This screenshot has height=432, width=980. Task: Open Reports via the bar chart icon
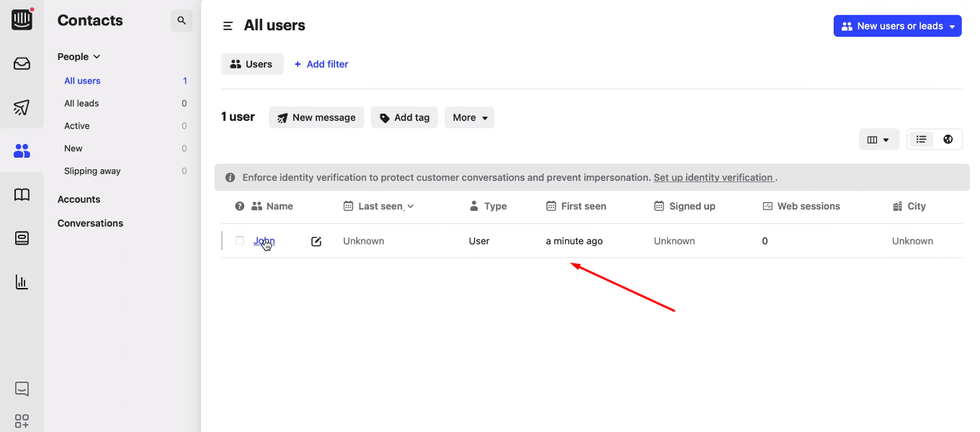coord(22,282)
